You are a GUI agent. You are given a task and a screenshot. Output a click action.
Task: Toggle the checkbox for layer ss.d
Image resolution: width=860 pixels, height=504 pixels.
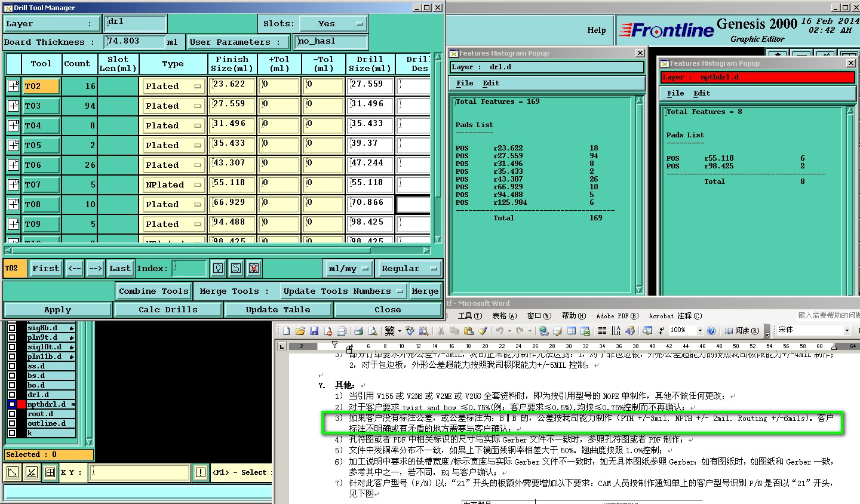12,366
